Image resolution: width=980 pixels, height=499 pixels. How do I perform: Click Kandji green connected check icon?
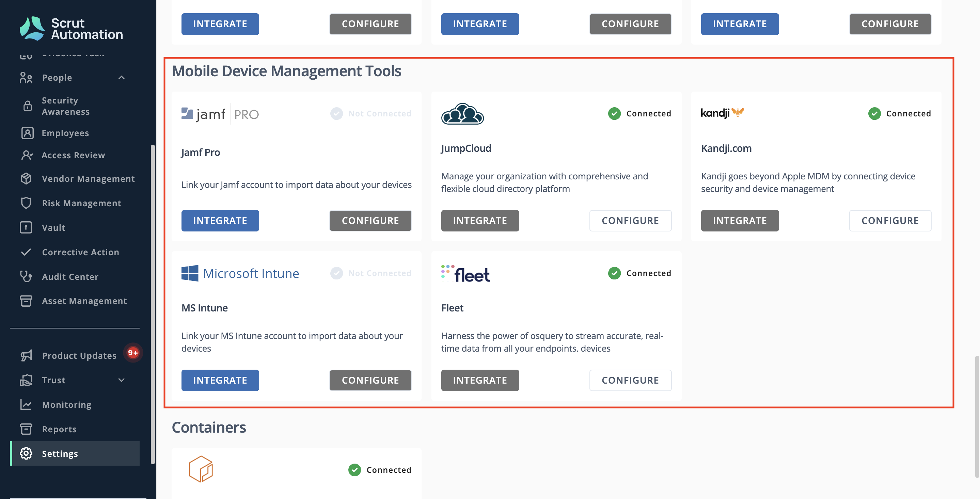pyautogui.click(x=874, y=113)
